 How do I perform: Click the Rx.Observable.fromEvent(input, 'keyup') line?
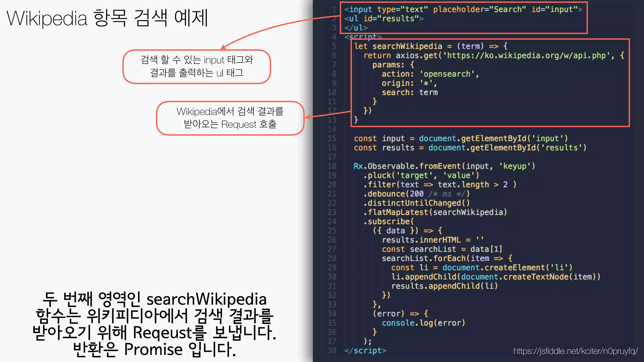click(444, 166)
